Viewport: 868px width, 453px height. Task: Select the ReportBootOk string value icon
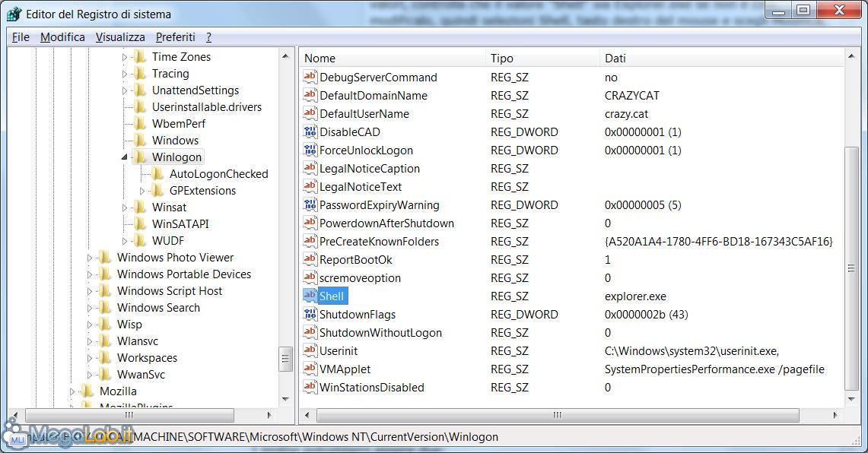point(310,259)
